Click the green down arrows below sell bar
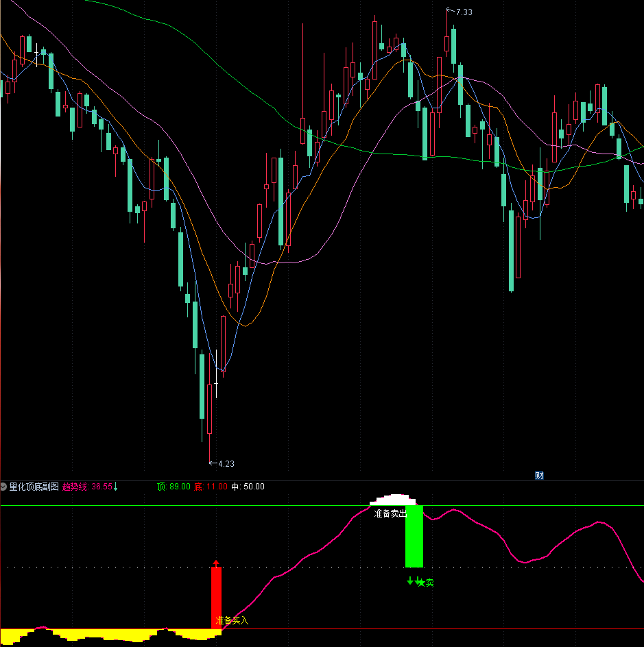This screenshot has width=644, height=647. pos(414,582)
